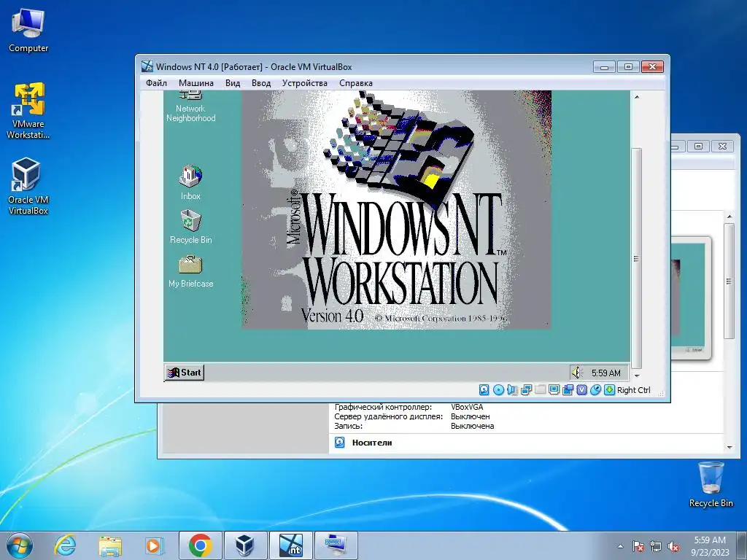Maximize the background VirtualBox Manager window

698,146
